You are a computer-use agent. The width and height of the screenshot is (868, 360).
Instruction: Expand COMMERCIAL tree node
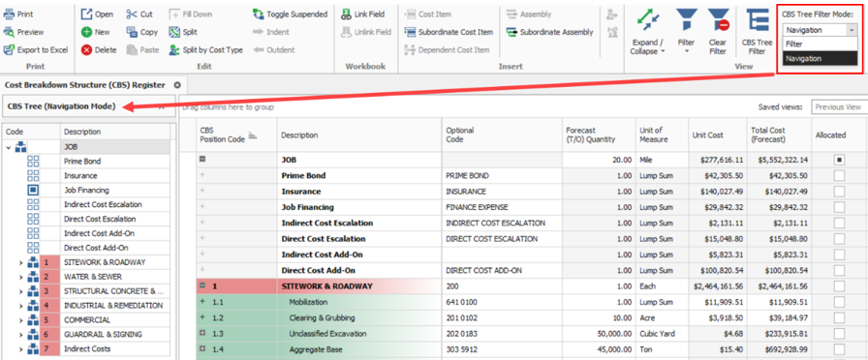pyautogui.click(x=21, y=320)
